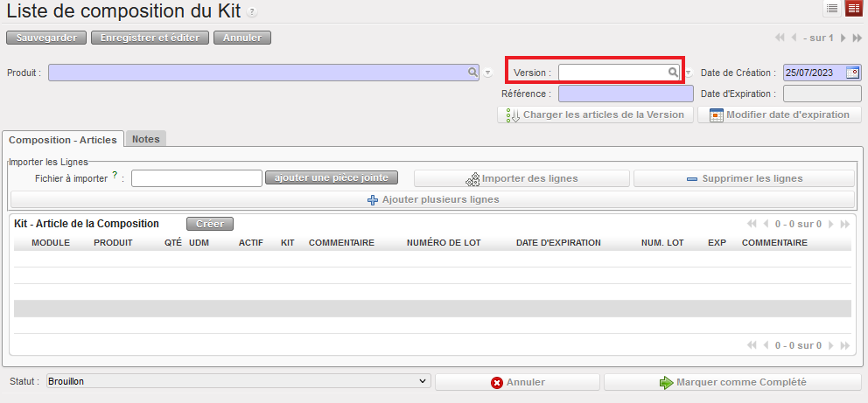Click Fichier à importer green help mark
The image size is (868, 403).
(x=115, y=175)
